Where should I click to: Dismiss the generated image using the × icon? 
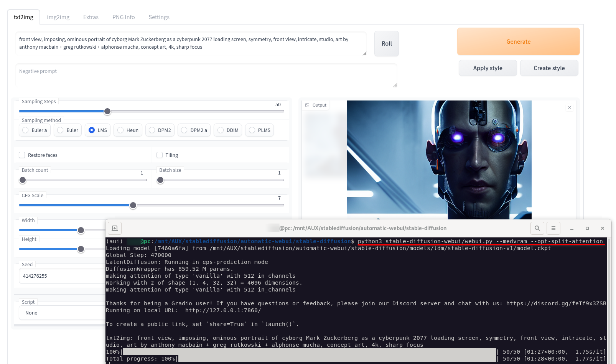[x=570, y=108]
